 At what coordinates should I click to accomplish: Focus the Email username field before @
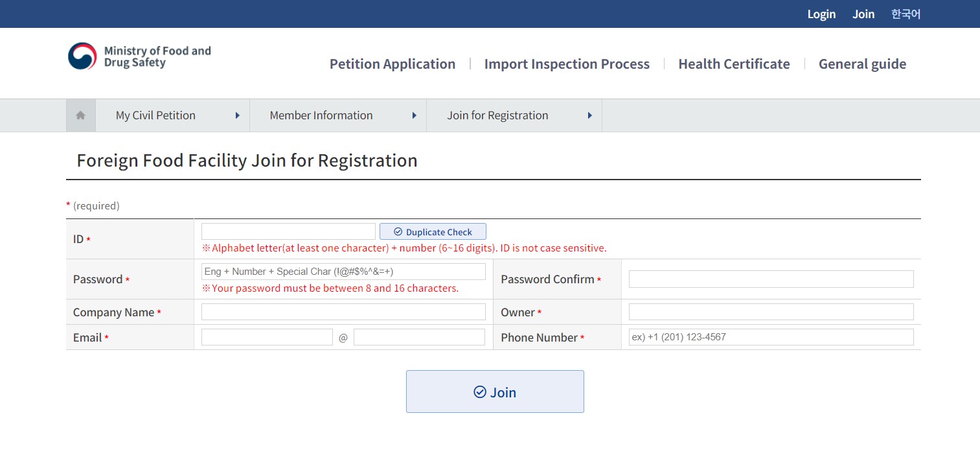[x=267, y=337]
